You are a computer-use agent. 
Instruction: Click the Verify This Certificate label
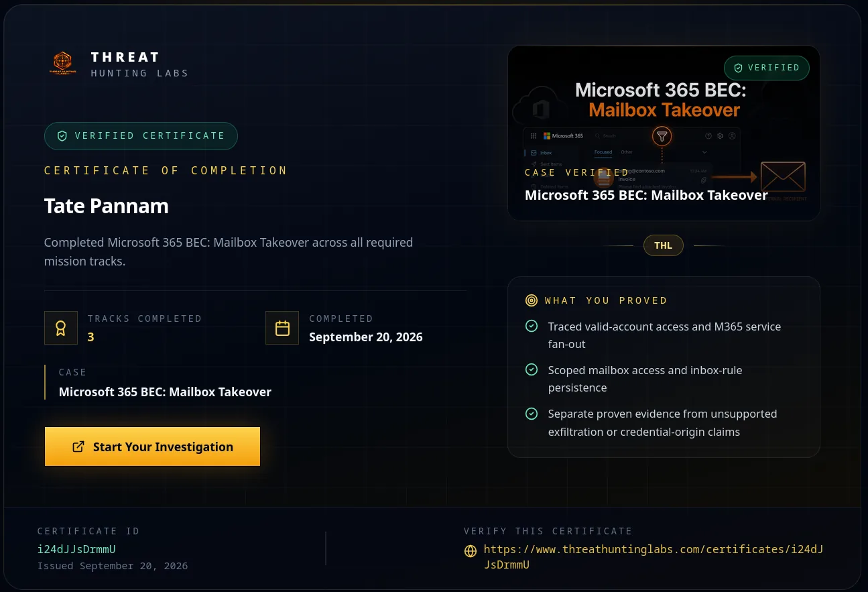pos(548,531)
